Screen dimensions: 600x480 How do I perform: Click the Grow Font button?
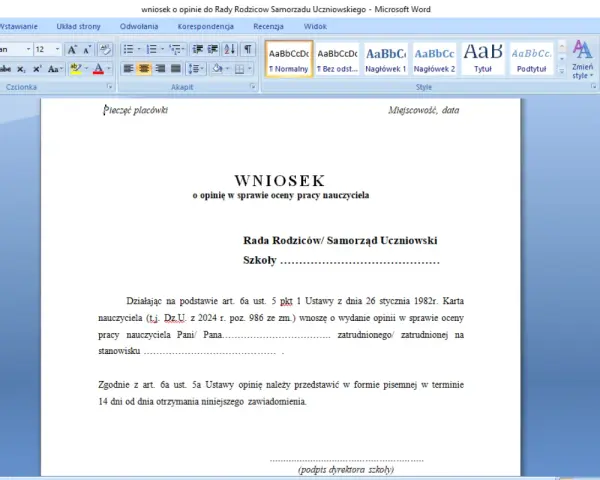point(72,50)
